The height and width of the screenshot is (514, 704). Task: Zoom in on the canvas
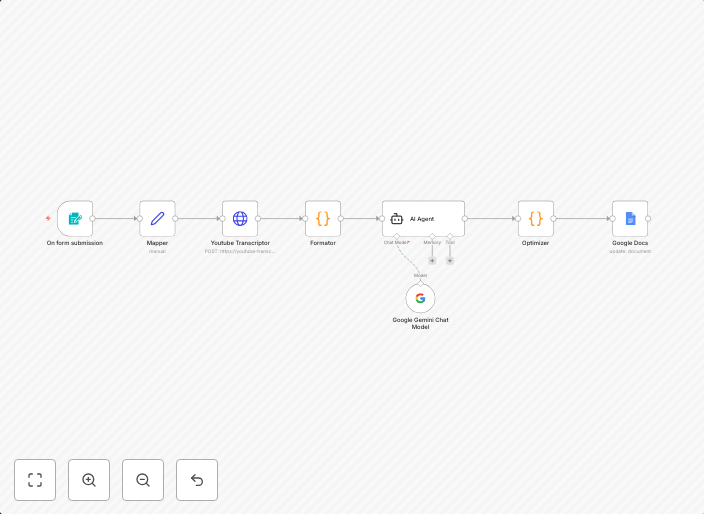click(89, 480)
